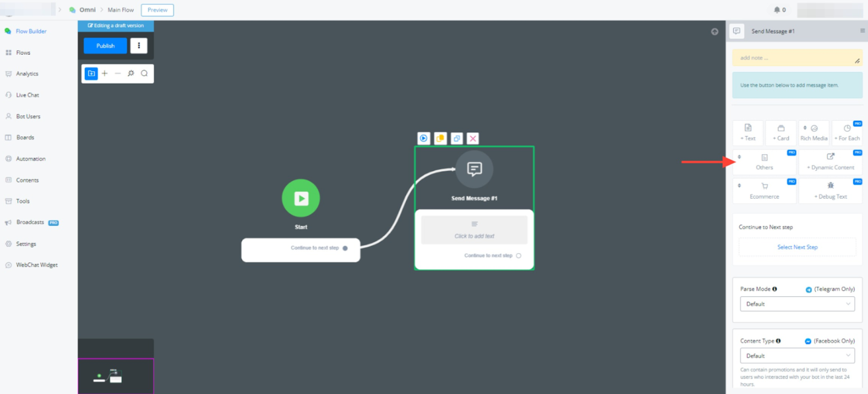The width and height of the screenshot is (868, 394).
Task: Delete the node with the red X icon
Action: 473,138
